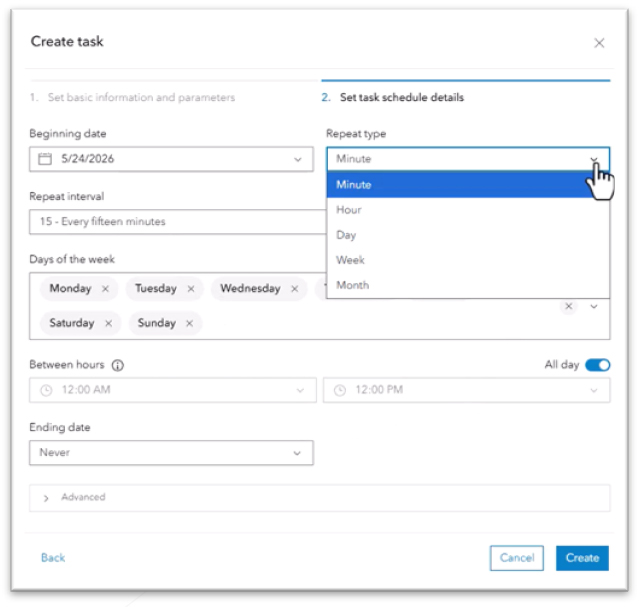Click the Create button
This screenshot has height=607, width=639.
tap(582, 558)
